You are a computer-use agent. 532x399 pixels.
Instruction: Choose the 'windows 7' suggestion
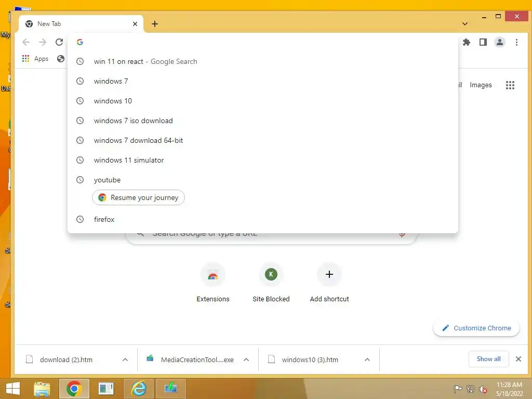[x=263, y=81]
